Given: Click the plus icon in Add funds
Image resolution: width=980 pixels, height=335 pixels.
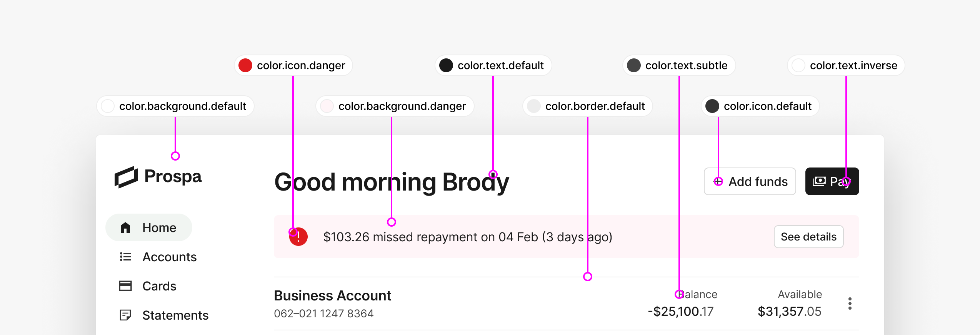Looking at the screenshot, I should click(718, 181).
